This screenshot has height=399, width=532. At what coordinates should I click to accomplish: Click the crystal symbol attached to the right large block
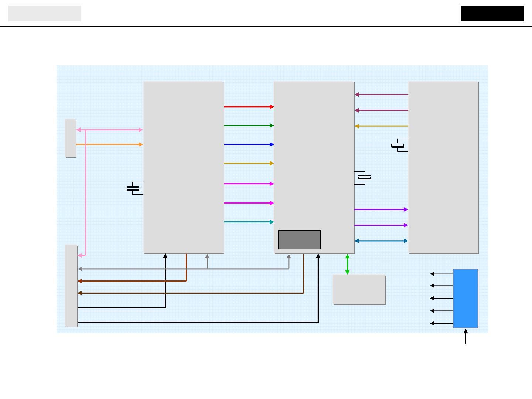click(399, 145)
